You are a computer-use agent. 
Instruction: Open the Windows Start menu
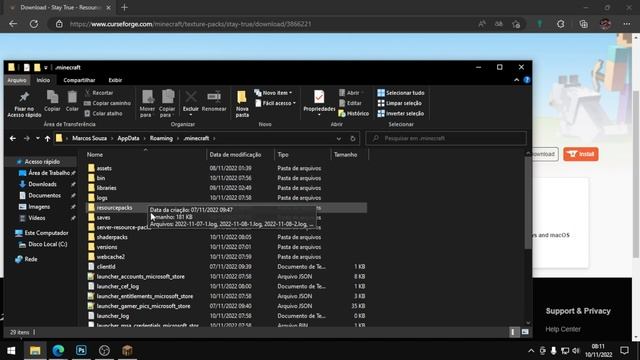point(11,350)
